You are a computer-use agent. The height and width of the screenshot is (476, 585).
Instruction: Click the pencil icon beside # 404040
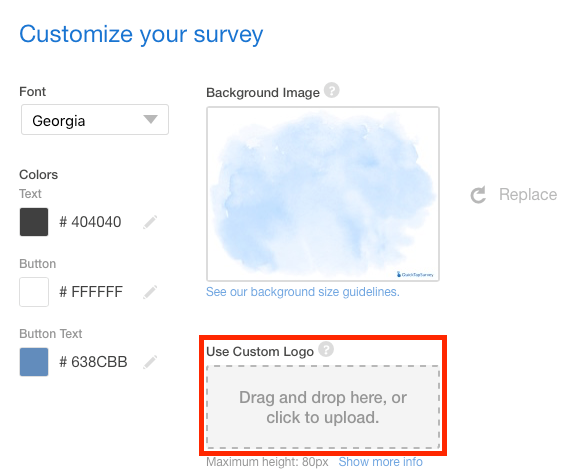pyautogui.click(x=150, y=222)
